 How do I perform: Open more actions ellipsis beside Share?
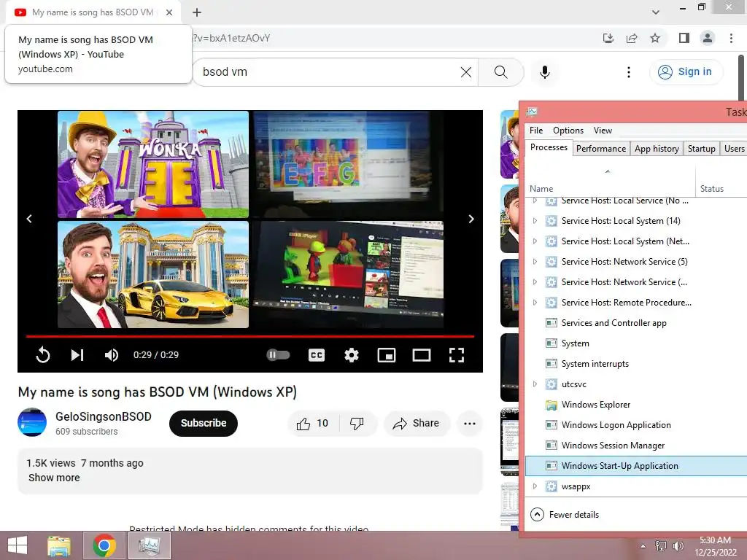coord(470,424)
